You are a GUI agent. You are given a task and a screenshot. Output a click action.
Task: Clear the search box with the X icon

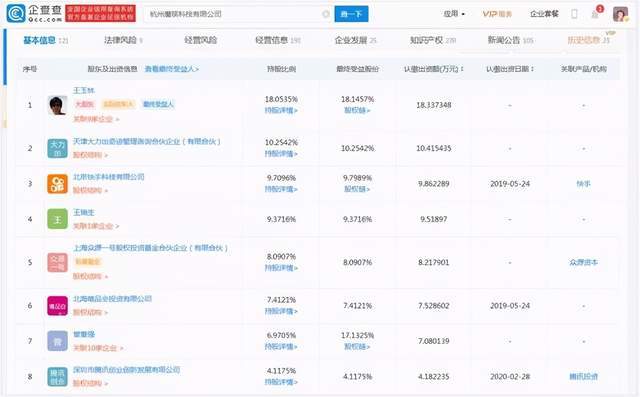(x=326, y=14)
